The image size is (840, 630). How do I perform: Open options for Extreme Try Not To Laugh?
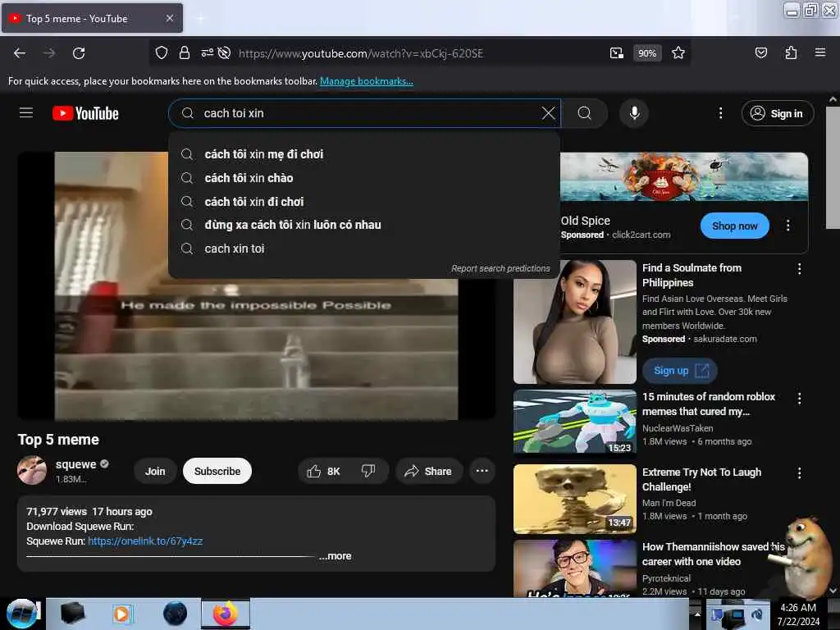click(x=799, y=473)
